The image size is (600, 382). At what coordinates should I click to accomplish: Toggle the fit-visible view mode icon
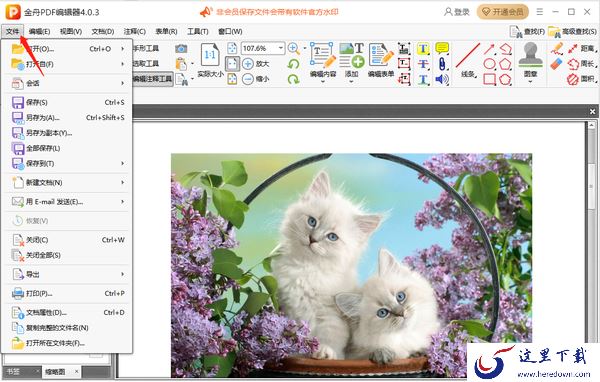click(x=232, y=79)
